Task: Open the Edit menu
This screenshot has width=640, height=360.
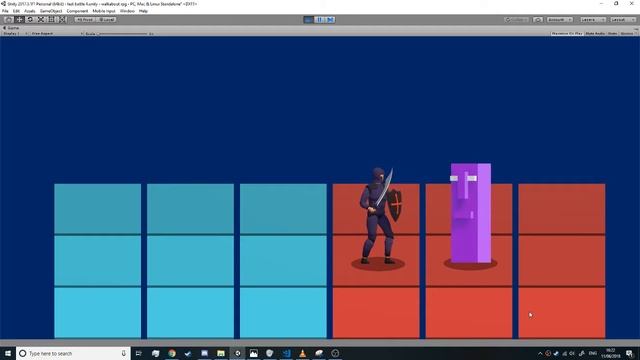Action: [x=16, y=11]
